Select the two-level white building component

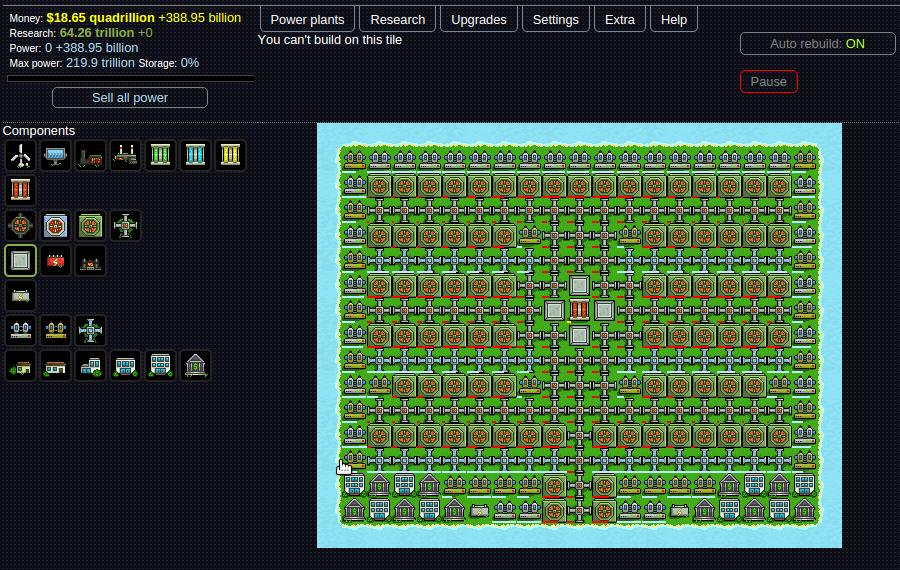(91, 366)
